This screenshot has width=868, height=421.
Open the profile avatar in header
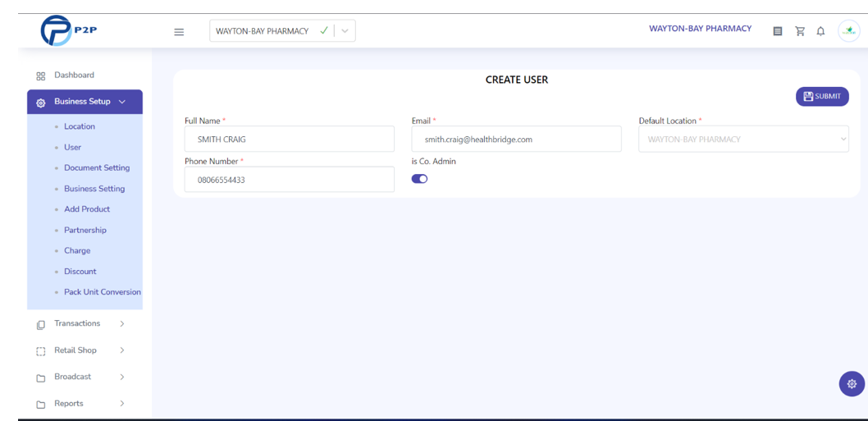click(848, 31)
